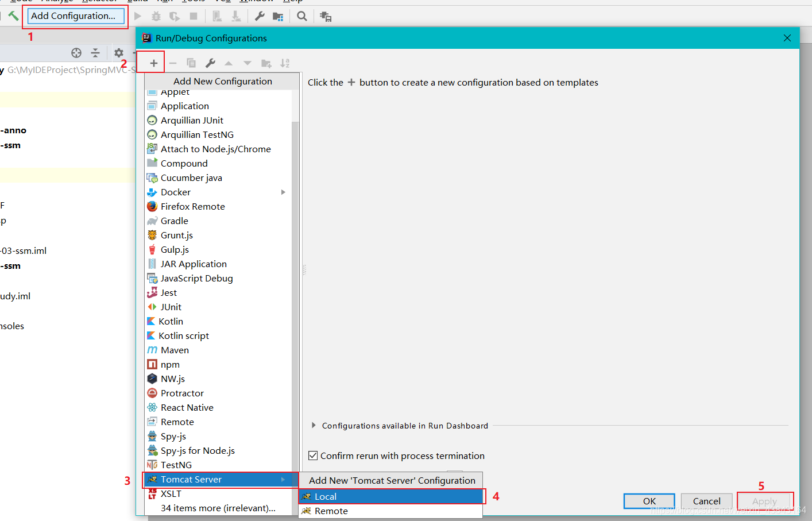Select Cucumber java entry

[x=218, y=178]
